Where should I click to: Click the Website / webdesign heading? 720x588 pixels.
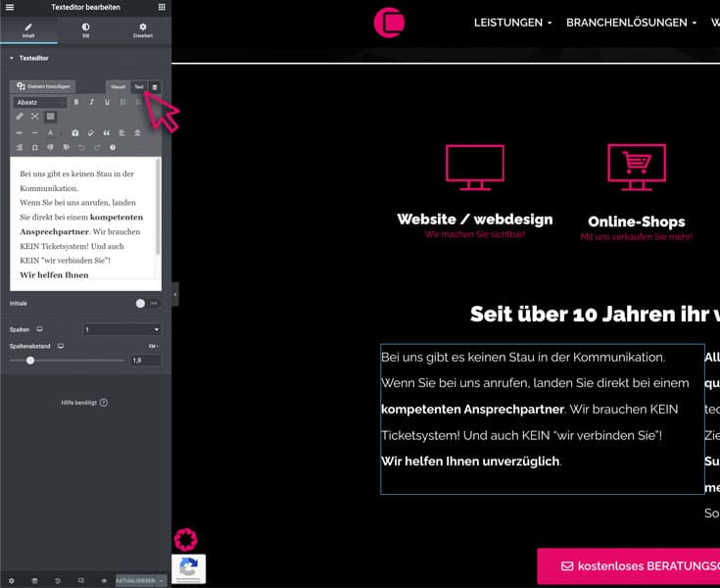pos(475,220)
